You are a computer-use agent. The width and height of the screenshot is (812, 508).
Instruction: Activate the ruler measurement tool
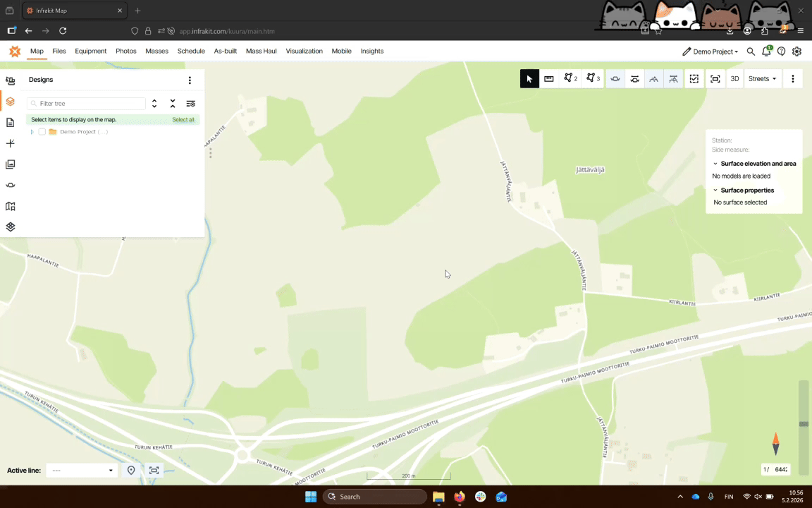click(549, 79)
